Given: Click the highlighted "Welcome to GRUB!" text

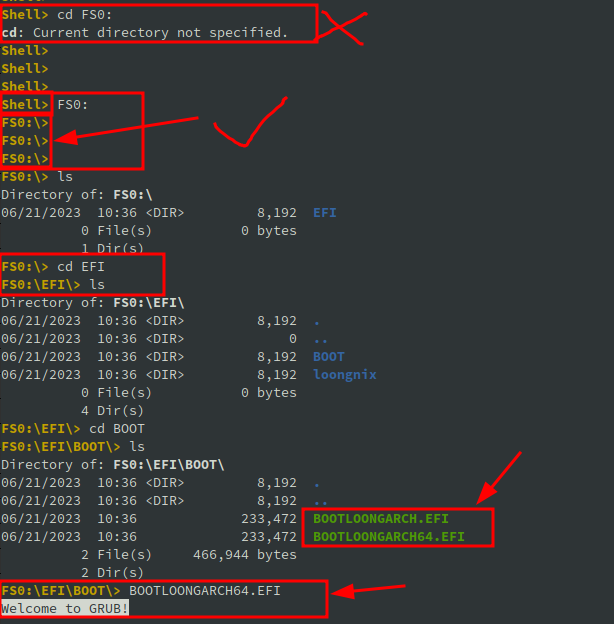Looking at the screenshot, I should (65, 608).
